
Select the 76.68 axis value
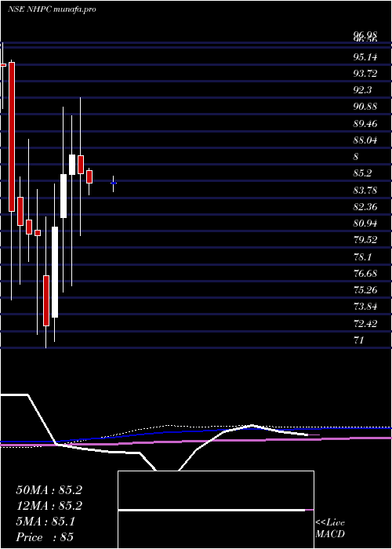[x=365, y=274]
